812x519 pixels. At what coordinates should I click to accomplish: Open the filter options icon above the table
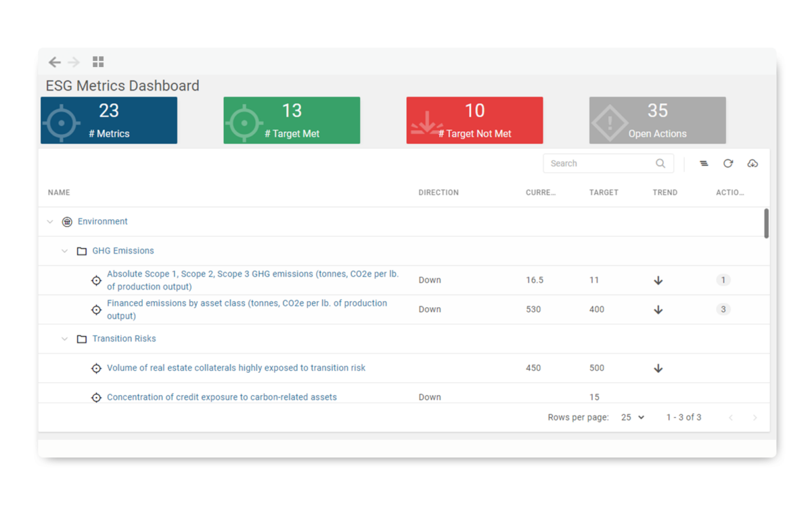coord(704,163)
